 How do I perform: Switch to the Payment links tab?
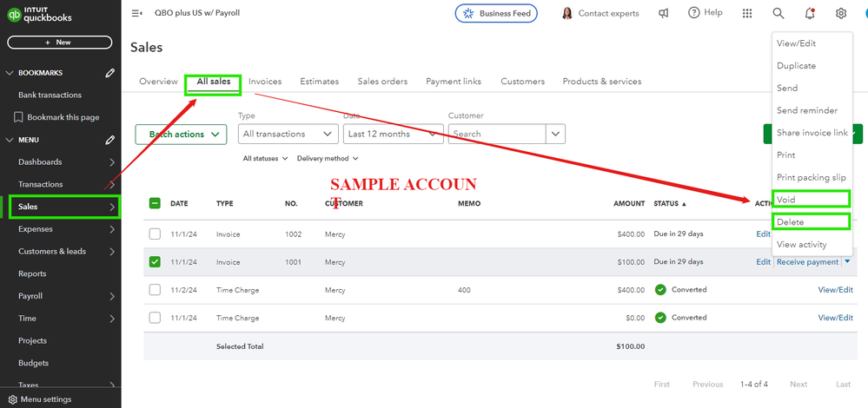click(454, 82)
